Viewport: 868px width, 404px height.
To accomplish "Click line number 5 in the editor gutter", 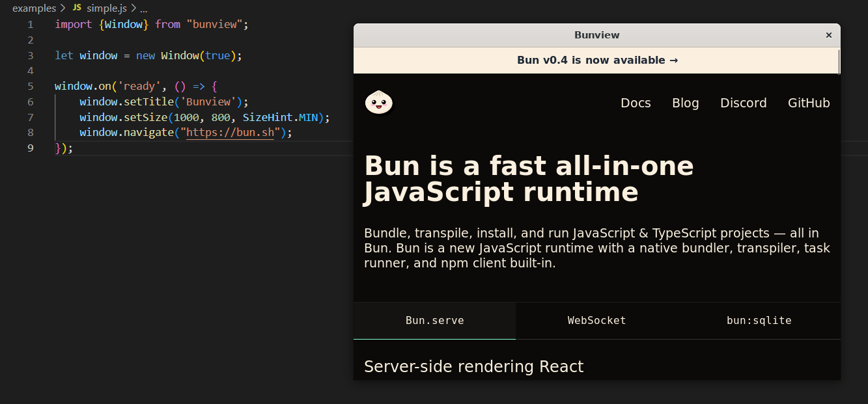I will (x=30, y=87).
